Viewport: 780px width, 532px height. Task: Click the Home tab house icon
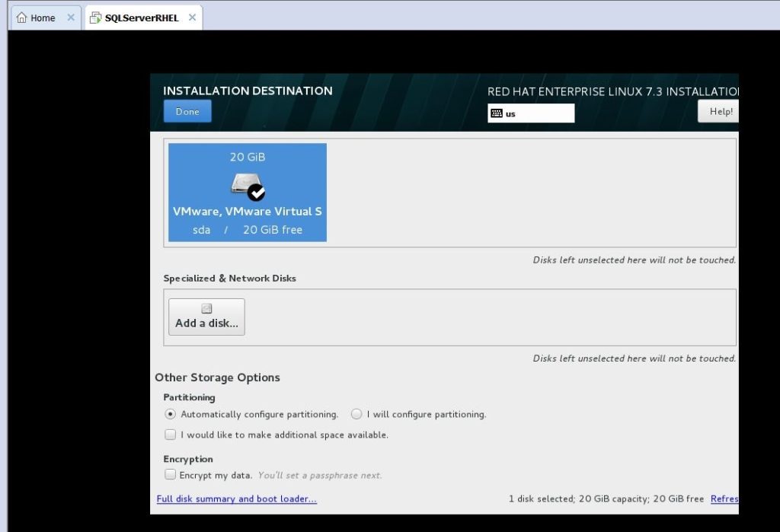coord(22,18)
